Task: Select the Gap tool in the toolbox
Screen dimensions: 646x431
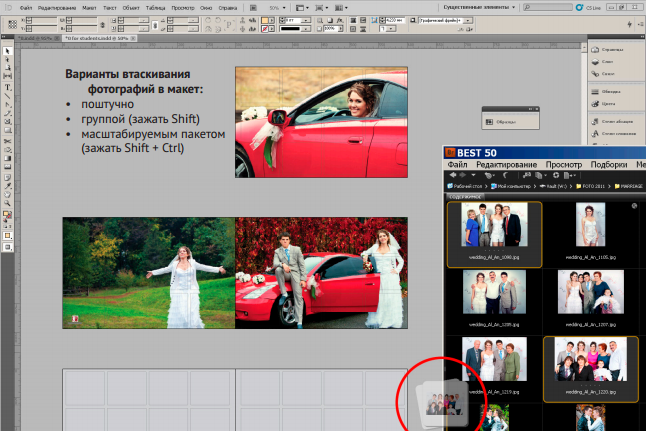Action: pos(7,76)
